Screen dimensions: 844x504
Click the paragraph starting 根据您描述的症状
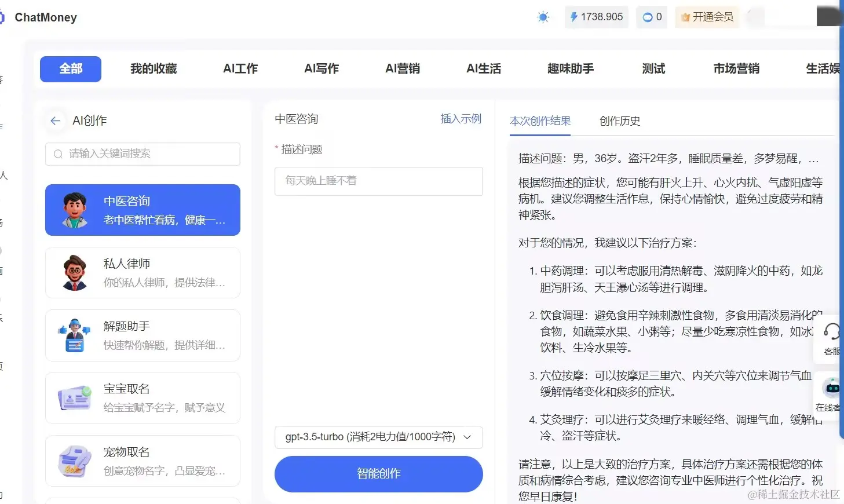(670, 199)
